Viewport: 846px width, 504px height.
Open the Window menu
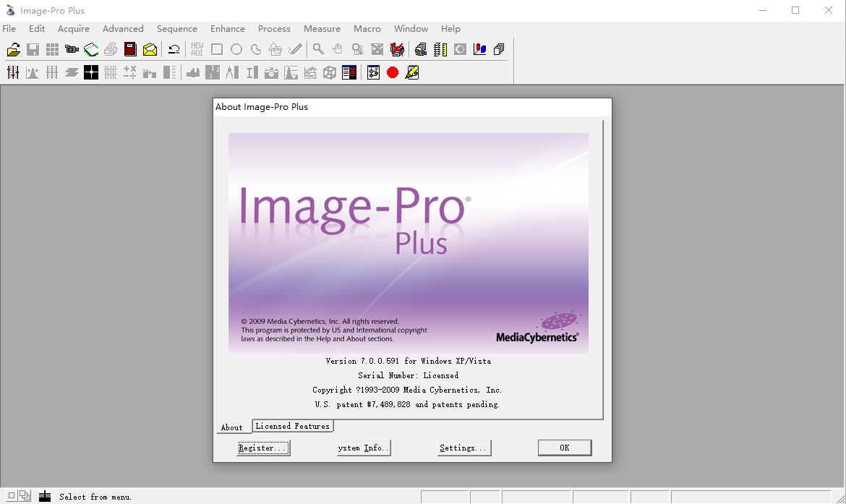click(x=411, y=29)
